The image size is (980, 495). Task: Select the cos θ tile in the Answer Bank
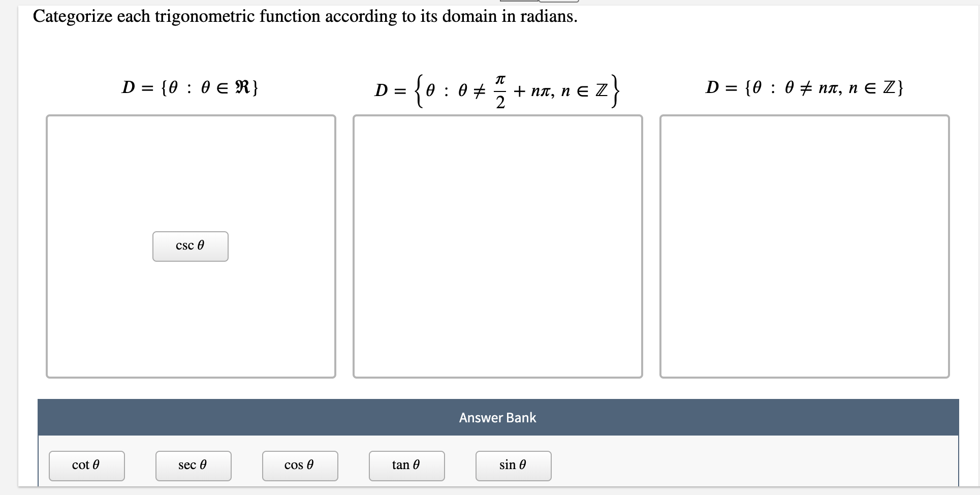[299, 465]
